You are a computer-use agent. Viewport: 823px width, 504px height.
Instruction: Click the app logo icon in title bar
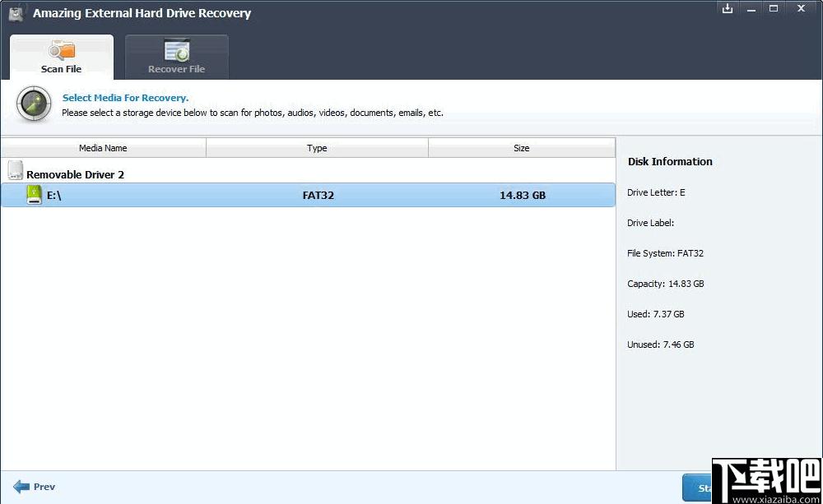click(16, 14)
